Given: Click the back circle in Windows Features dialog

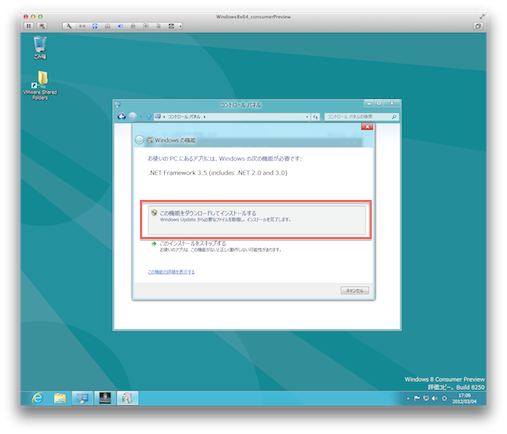Looking at the screenshot, I should [139, 140].
